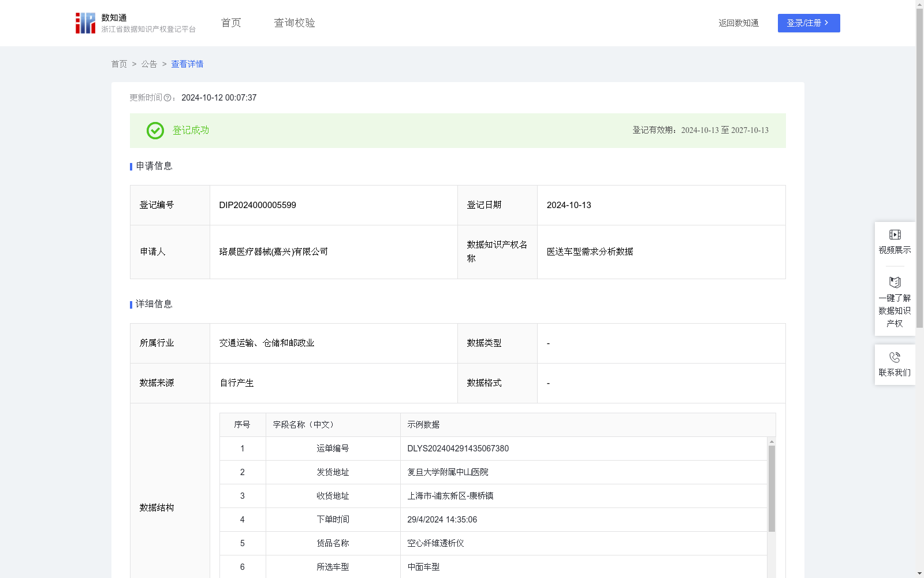Click the 登记有效期 validity period text
The image size is (924, 578).
[x=701, y=131]
